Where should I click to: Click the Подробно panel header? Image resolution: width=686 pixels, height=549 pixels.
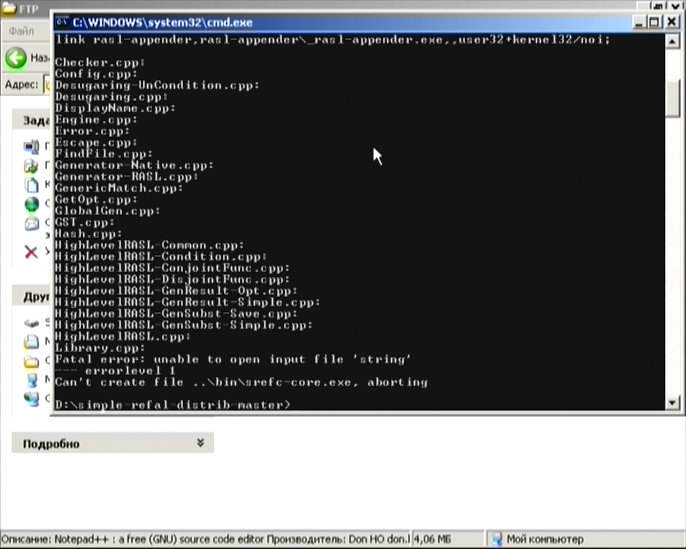click(113, 443)
